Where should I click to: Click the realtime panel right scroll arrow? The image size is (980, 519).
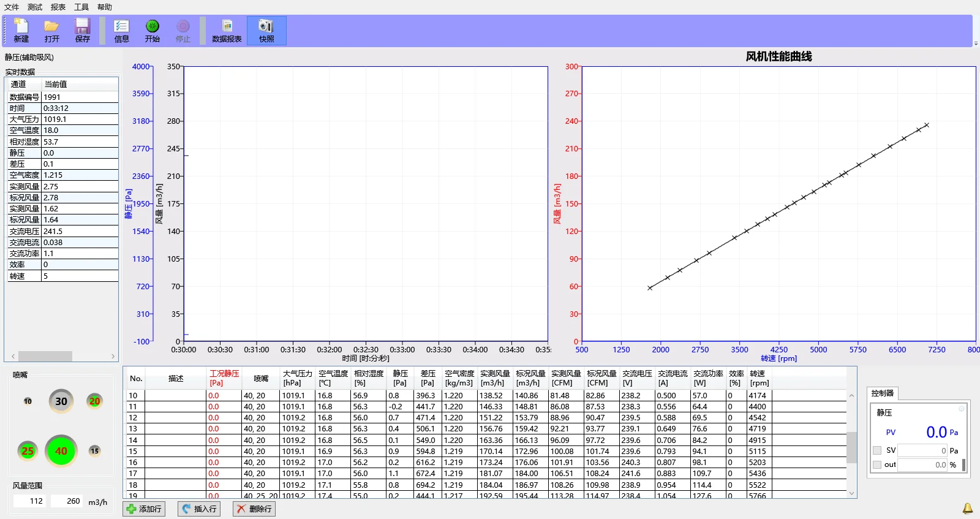pyautogui.click(x=113, y=356)
